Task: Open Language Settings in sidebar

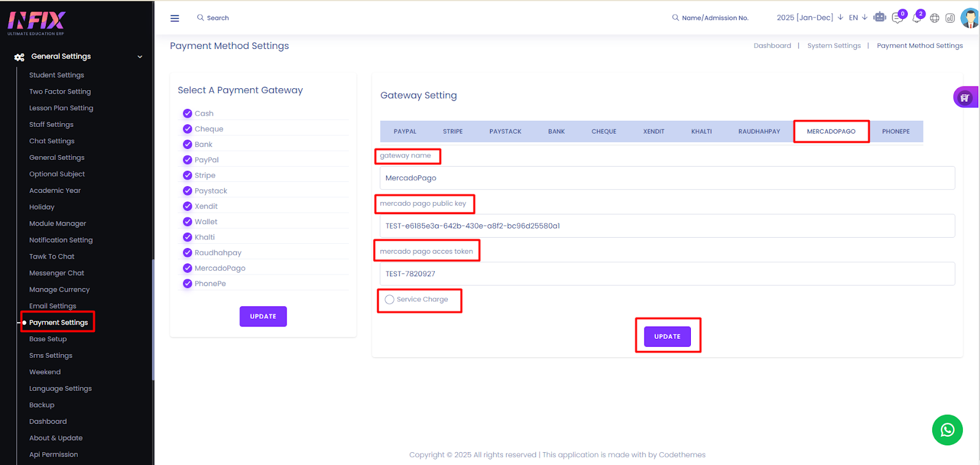Action: [61, 389]
